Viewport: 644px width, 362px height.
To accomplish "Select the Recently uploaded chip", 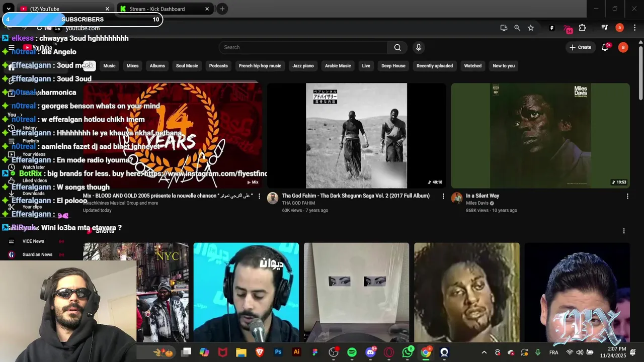I will pos(435,66).
